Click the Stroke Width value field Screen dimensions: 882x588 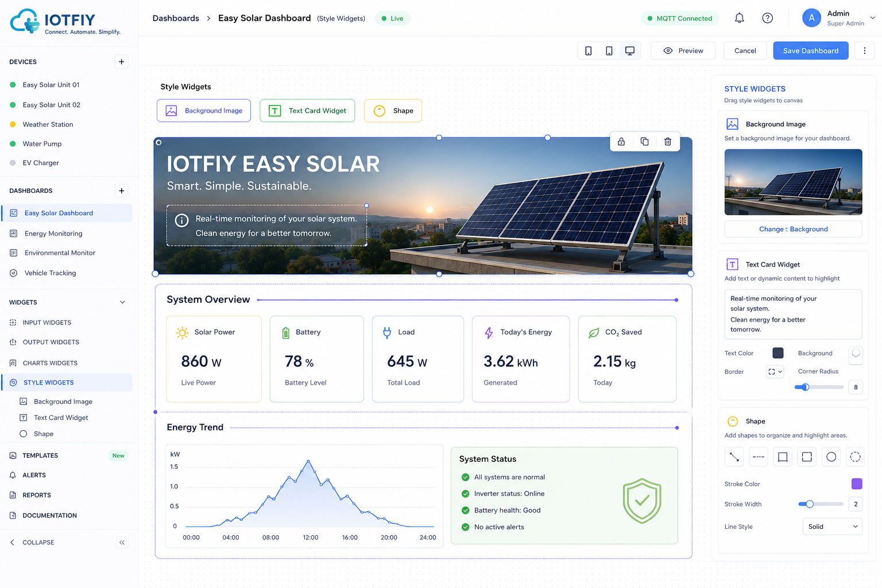(x=856, y=504)
